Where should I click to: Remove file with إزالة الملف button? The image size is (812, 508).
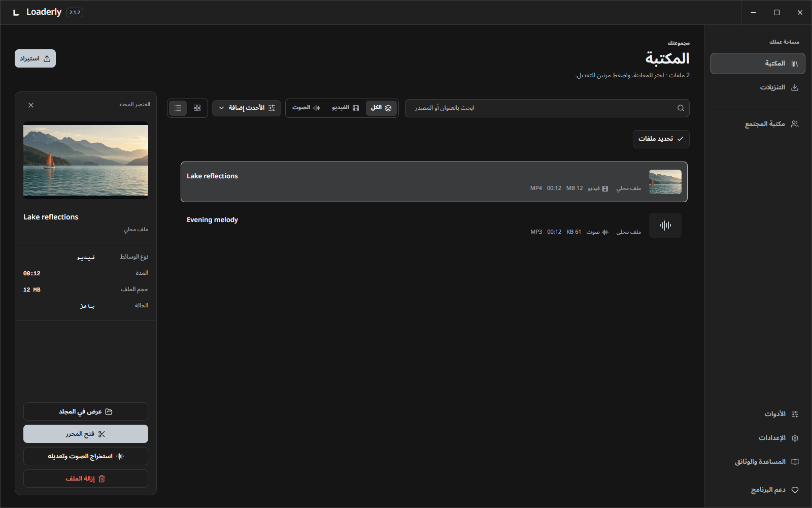(86, 479)
